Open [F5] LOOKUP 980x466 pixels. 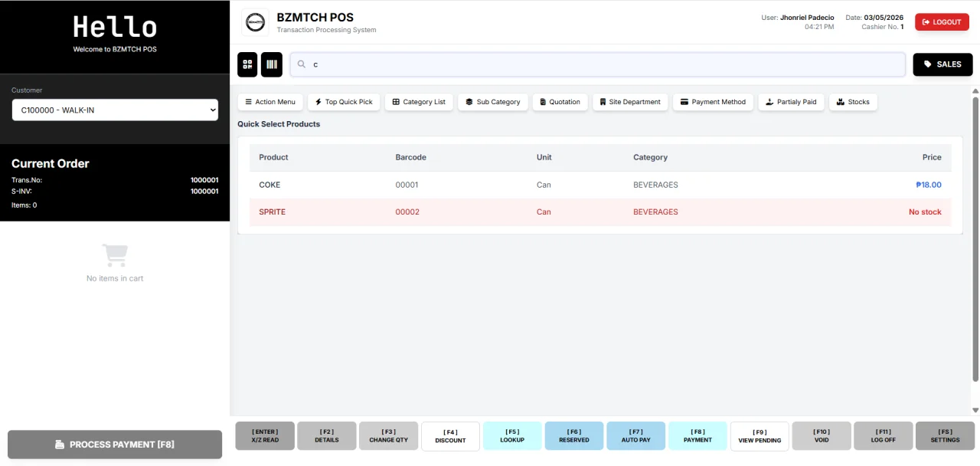tap(512, 436)
